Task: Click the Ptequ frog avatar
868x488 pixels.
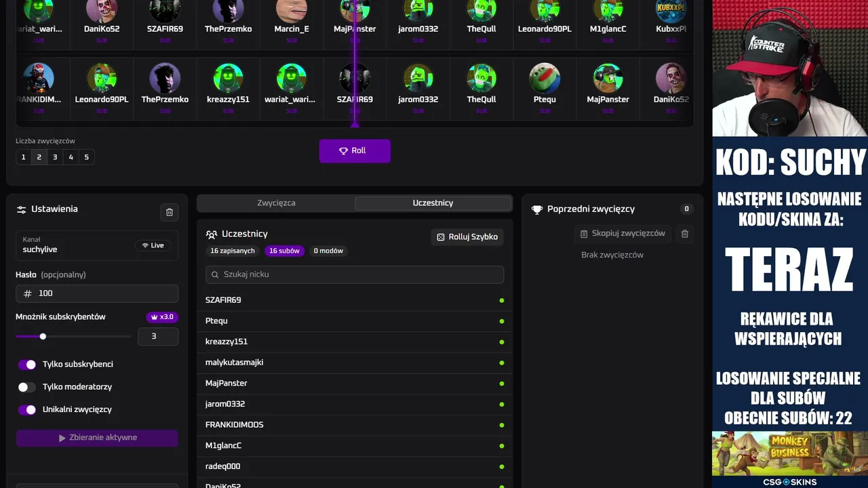Action: tap(545, 78)
